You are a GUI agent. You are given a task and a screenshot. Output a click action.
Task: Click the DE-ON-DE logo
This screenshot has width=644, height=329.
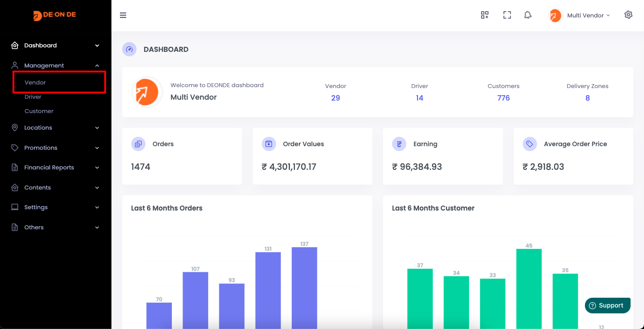point(55,16)
